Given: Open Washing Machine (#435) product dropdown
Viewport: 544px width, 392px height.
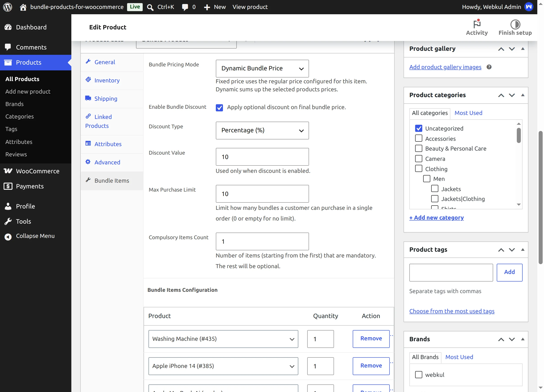Looking at the screenshot, I should 223,339.
